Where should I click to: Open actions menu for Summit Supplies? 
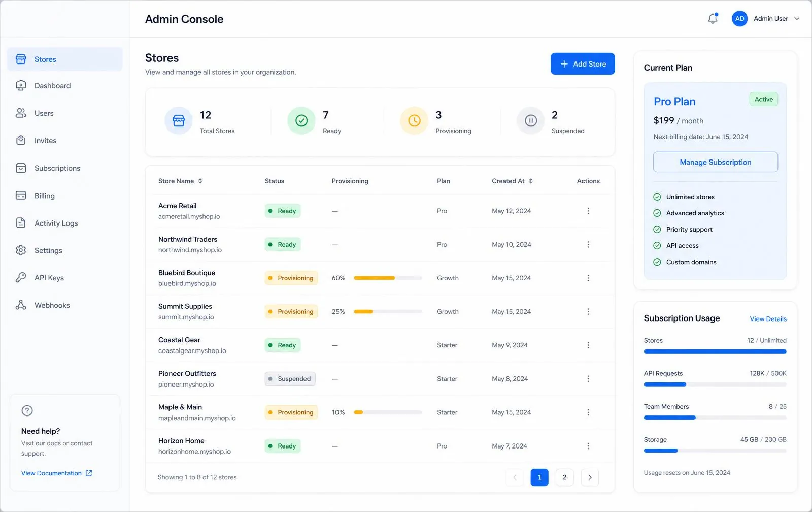point(588,311)
